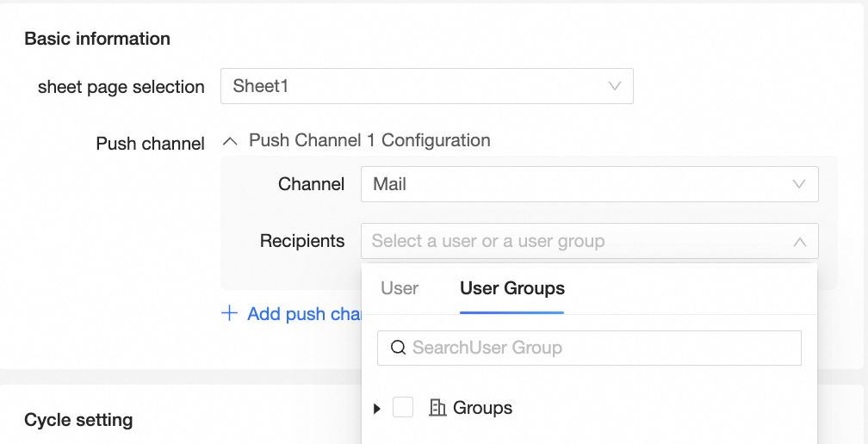Click the Push Channel 1 Configuration title
The width and height of the screenshot is (868, 444).
click(x=369, y=140)
